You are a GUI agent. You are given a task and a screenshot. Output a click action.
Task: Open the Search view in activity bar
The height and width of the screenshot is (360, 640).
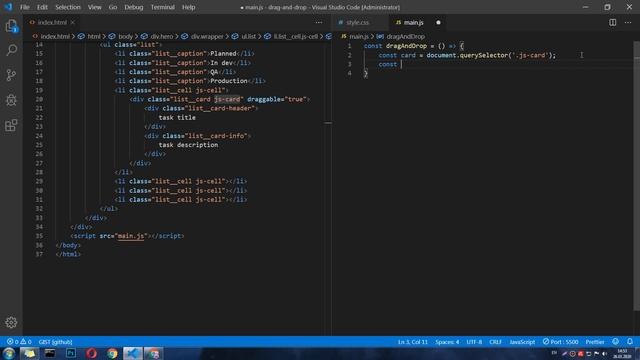11,50
